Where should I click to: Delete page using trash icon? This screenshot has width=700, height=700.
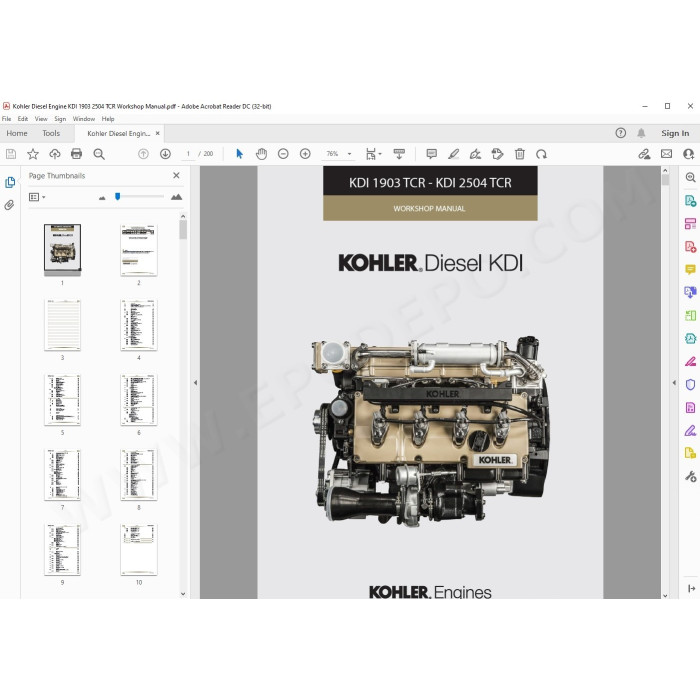click(520, 154)
